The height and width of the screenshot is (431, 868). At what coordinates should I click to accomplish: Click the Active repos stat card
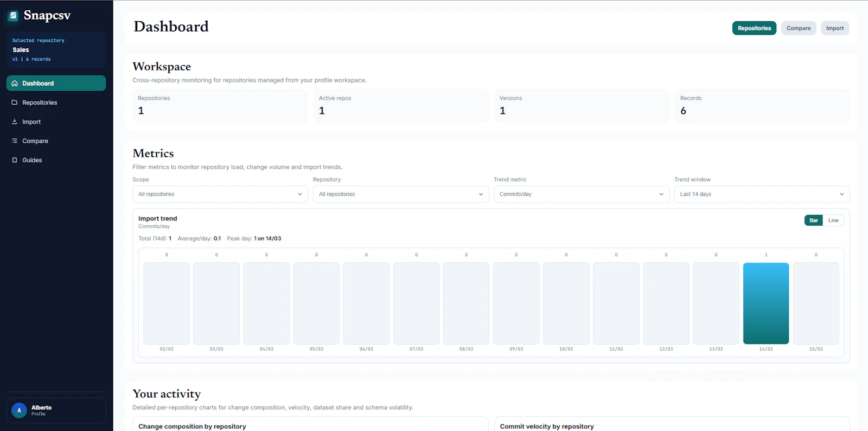[401, 106]
